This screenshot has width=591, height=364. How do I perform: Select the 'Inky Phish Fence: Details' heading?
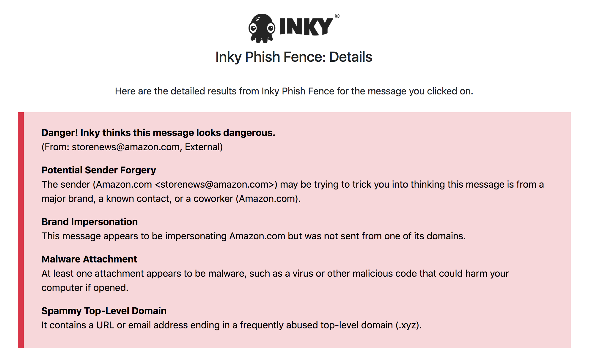(x=294, y=57)
